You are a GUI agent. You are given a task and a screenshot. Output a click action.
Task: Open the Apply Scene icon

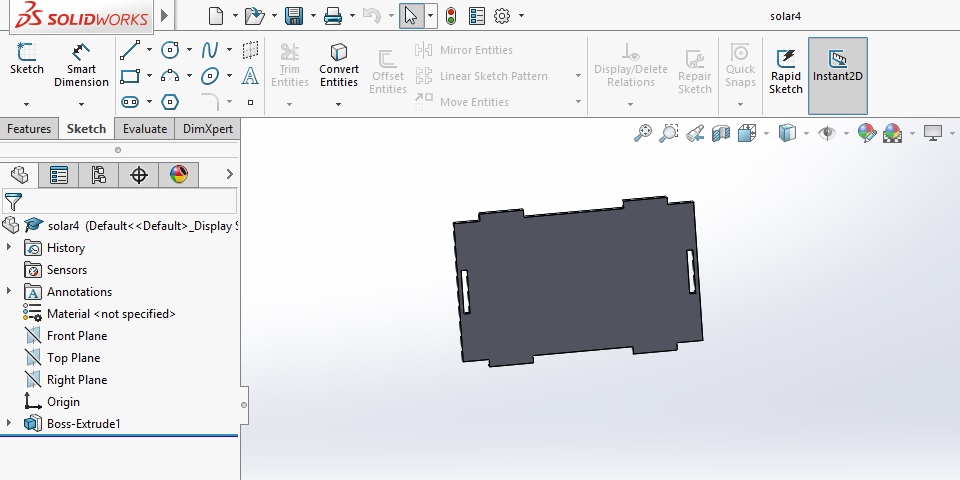[x=893, y=133]
